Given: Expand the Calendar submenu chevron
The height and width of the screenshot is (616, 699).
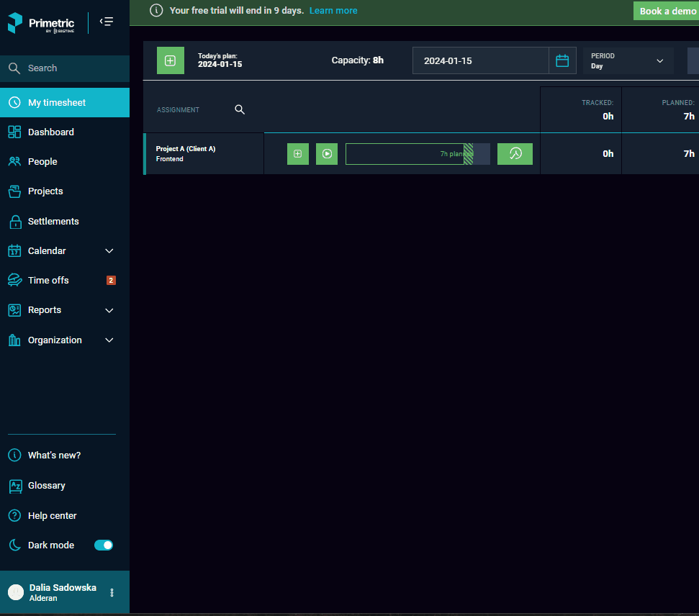Looking at the screenshot, I should click(109, 251).
